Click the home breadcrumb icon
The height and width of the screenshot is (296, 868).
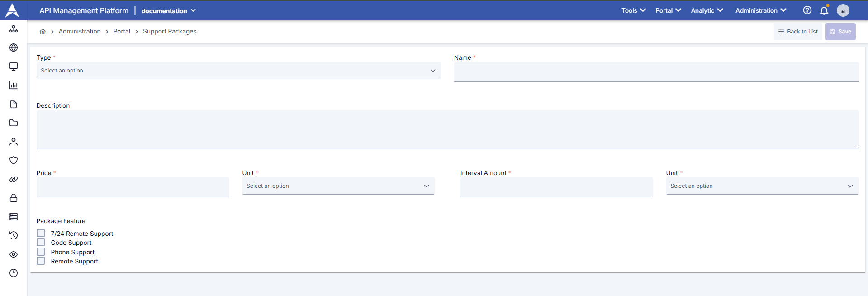[x=43, y=32]
